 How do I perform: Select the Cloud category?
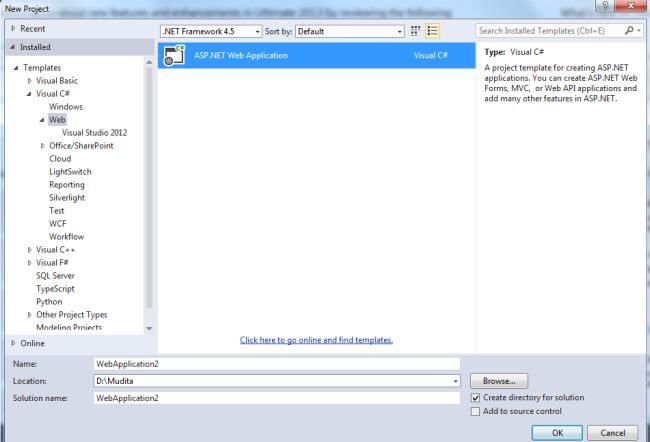(60, 159)
